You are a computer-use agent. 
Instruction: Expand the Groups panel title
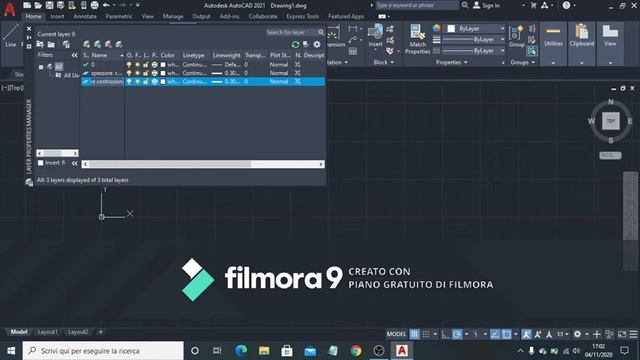point(522,62)
